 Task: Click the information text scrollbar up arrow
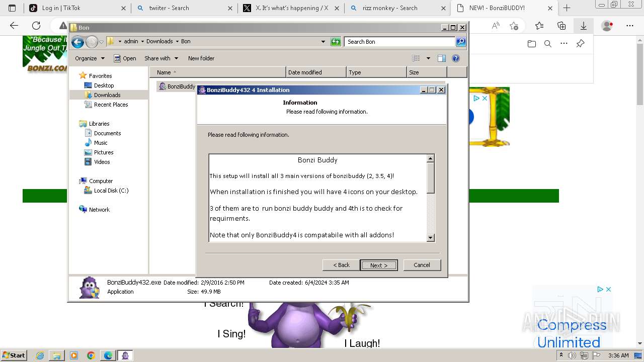click(x=430, y=159)
